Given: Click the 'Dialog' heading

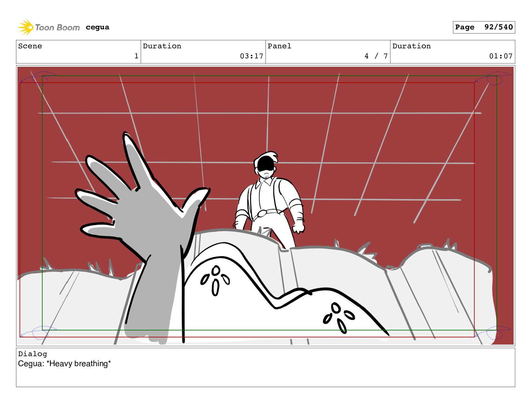Looking at the screenshot, I should tap(33, 354).
